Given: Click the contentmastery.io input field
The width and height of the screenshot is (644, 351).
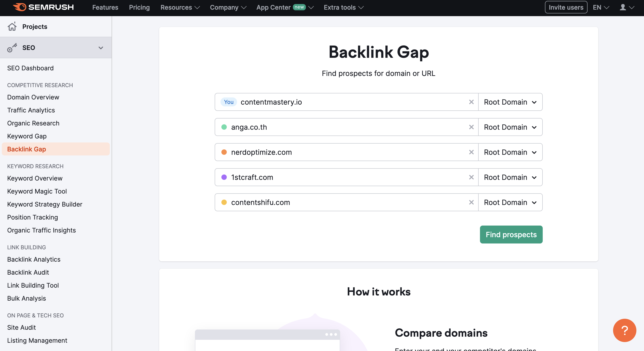Looking at the screenshot, I should point(346,102).
